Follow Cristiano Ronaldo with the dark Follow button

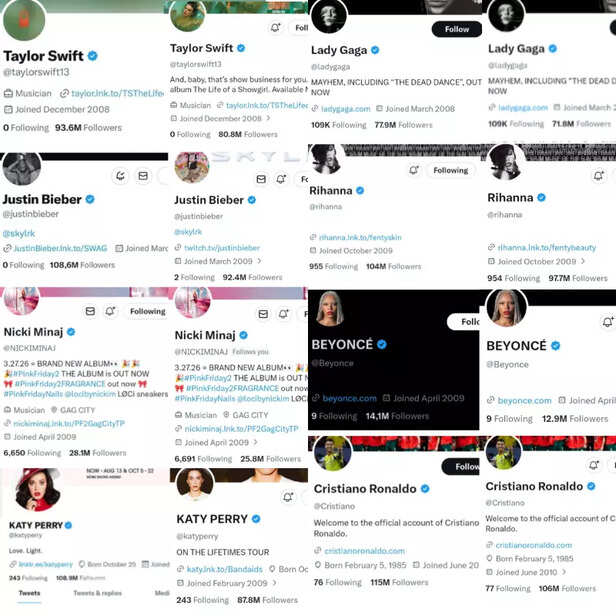(x=462, y=466)
